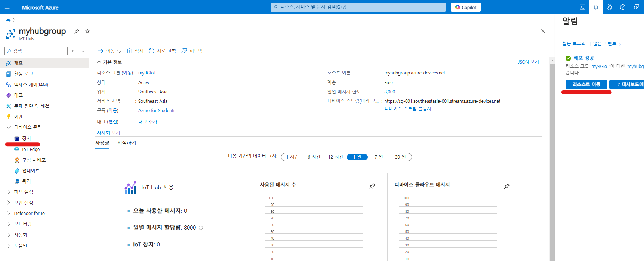Image resolution: width=644 pixels, height=261 pixels.
Task: Switch to the 사용량 tab
Action: (x=102, y=143)
